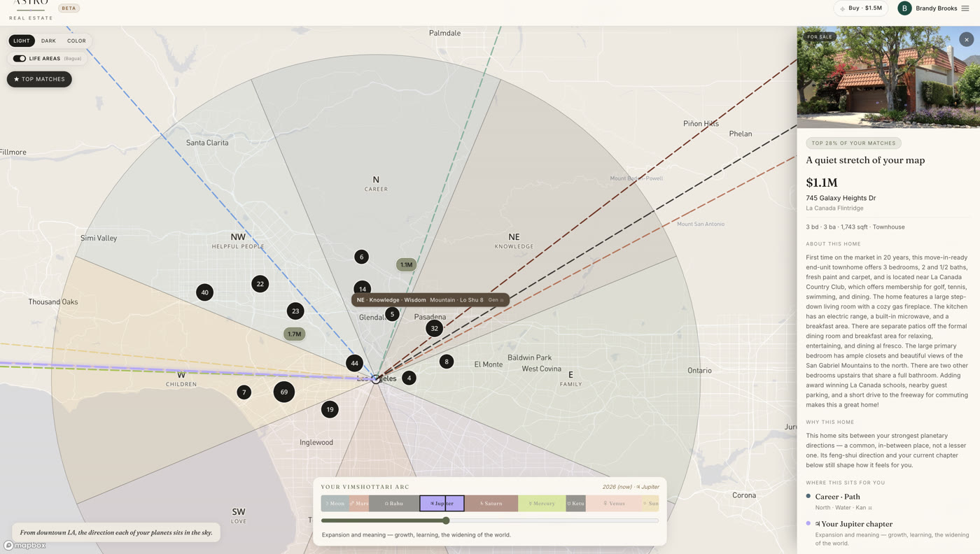Open the cluster marker showing 6 listings
The width and height of the screenshot is (980, 554).
click(x=361, y=257)
